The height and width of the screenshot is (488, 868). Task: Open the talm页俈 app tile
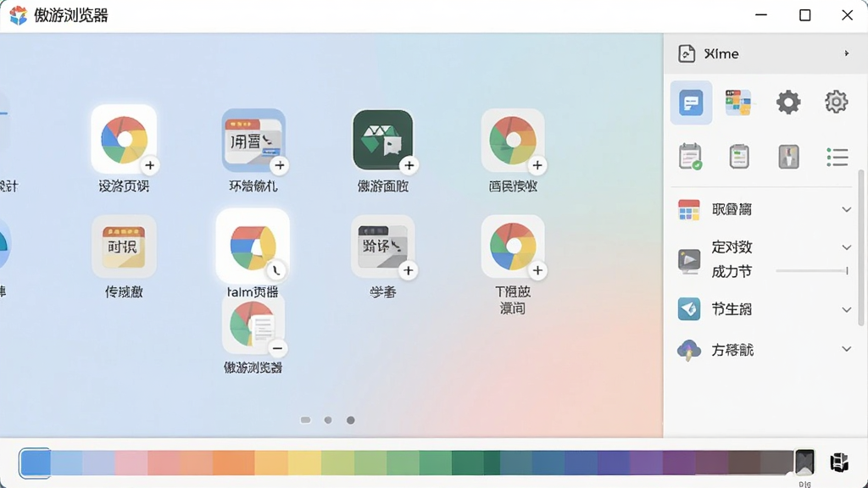coord(253,246)
